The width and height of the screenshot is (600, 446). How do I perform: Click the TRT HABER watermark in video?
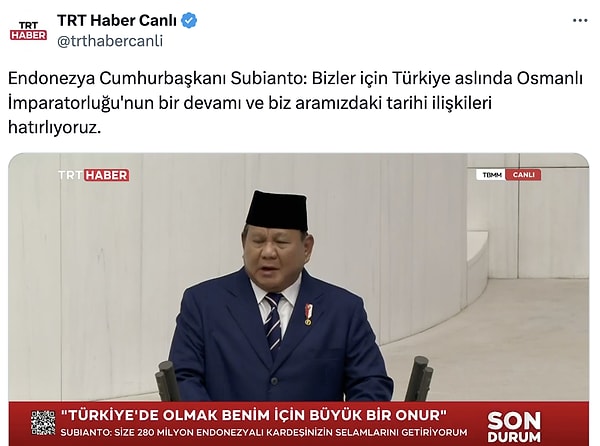94,175
